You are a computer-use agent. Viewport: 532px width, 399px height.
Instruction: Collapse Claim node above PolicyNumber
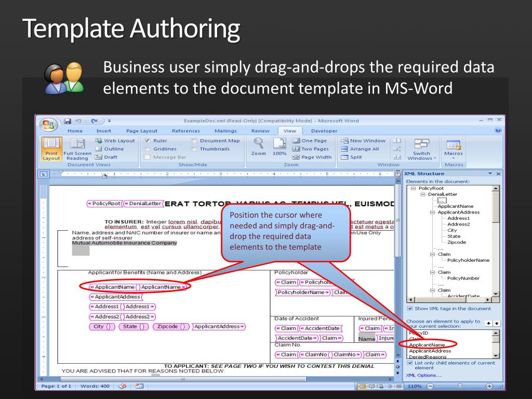pyautogui.click(x=433, y=272)
